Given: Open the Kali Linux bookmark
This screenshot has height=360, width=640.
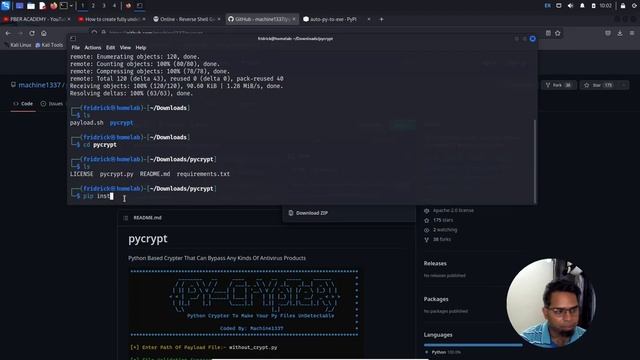Looking at the screenshot, I should point(18,45).
